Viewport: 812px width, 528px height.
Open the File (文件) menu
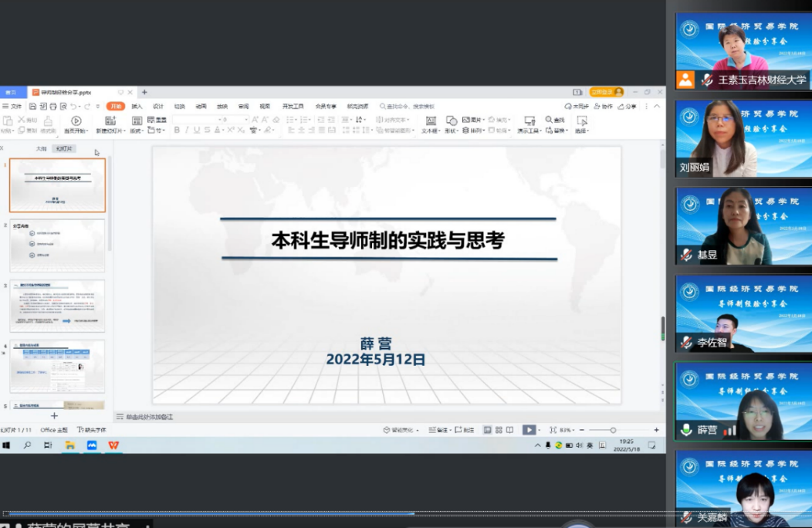pyautogui.click(x=12, y=107)
